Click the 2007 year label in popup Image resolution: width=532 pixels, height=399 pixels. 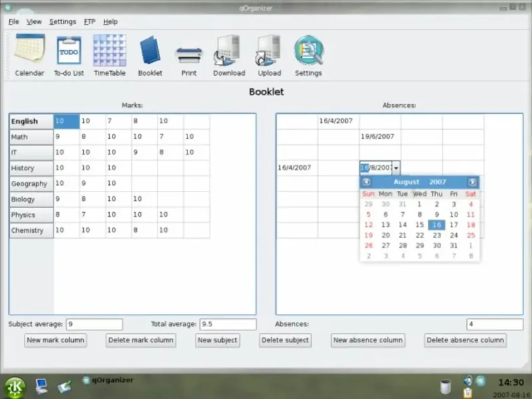coord(438,182)
